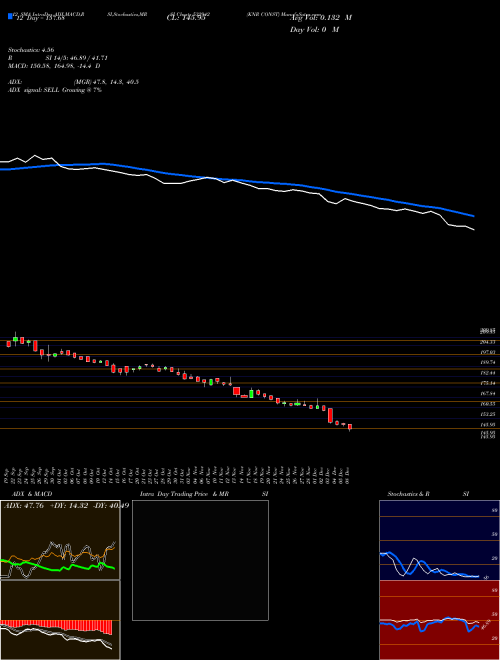
Task: Click the 153.25 price axis label
Action: tap(487, 414)
